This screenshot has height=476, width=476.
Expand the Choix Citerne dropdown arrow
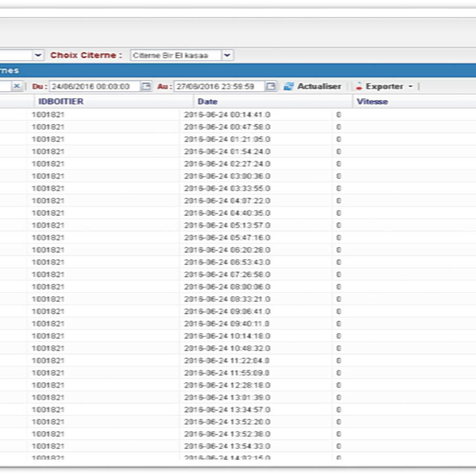coord(228,55)
